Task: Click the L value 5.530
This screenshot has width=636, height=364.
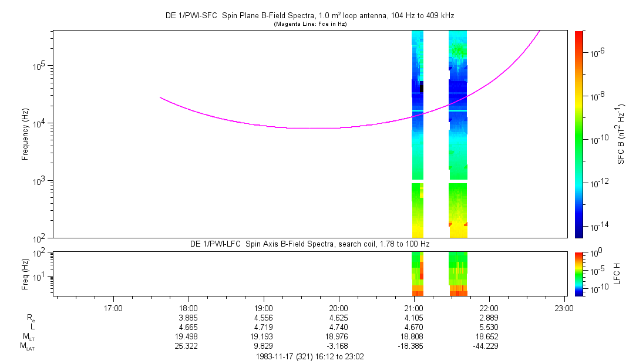Action: coord(489,327)
